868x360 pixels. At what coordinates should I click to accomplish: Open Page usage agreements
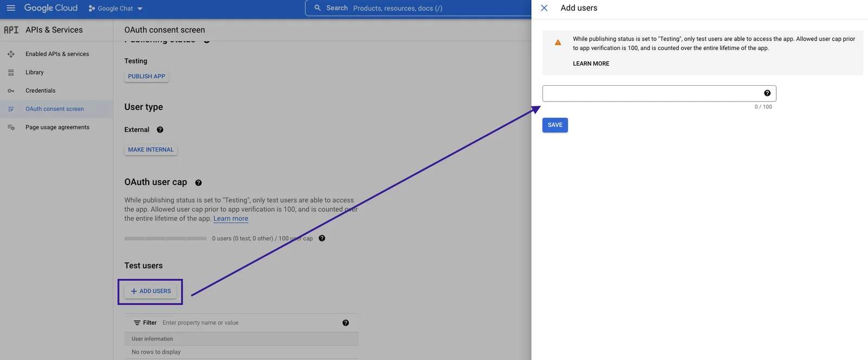(58, 128)
